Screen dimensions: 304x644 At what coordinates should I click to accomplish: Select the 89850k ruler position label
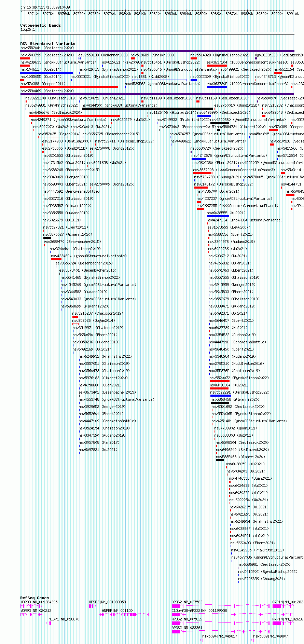point(201,14)
